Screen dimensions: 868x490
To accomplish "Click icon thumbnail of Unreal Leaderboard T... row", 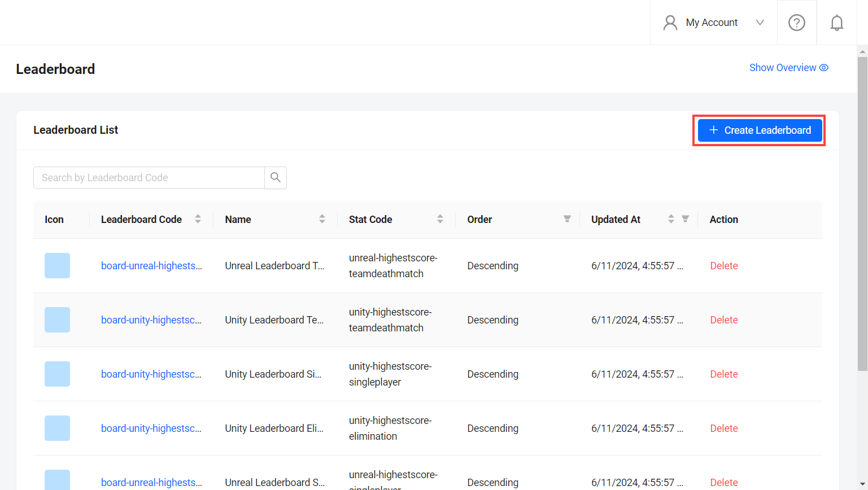I will click(57, 265).
